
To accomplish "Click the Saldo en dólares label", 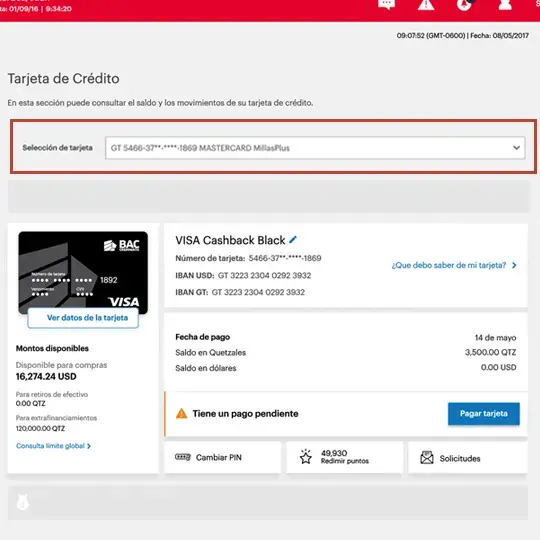I will click(206, 368).
